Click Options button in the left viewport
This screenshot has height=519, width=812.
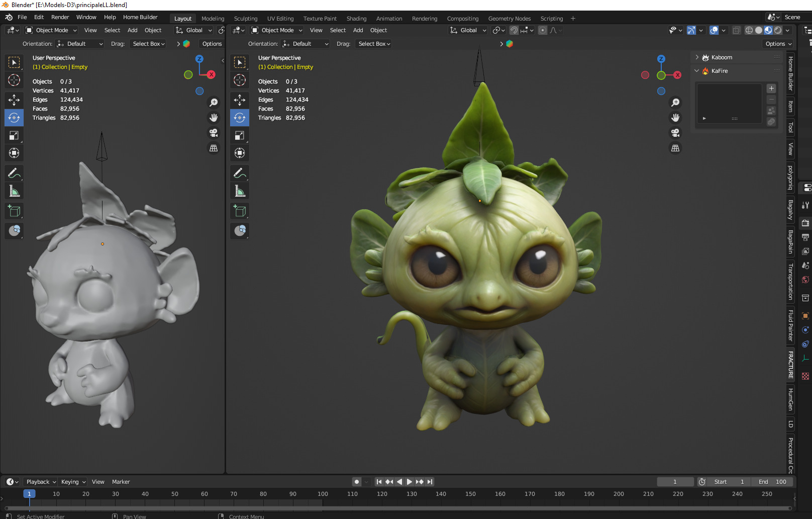[x=212, y=44]
